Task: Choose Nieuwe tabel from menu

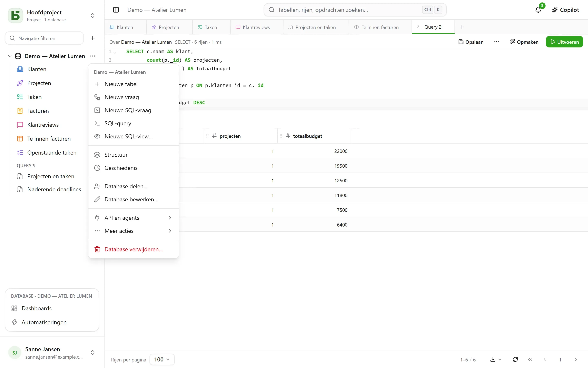Action: tap(133, 84)
